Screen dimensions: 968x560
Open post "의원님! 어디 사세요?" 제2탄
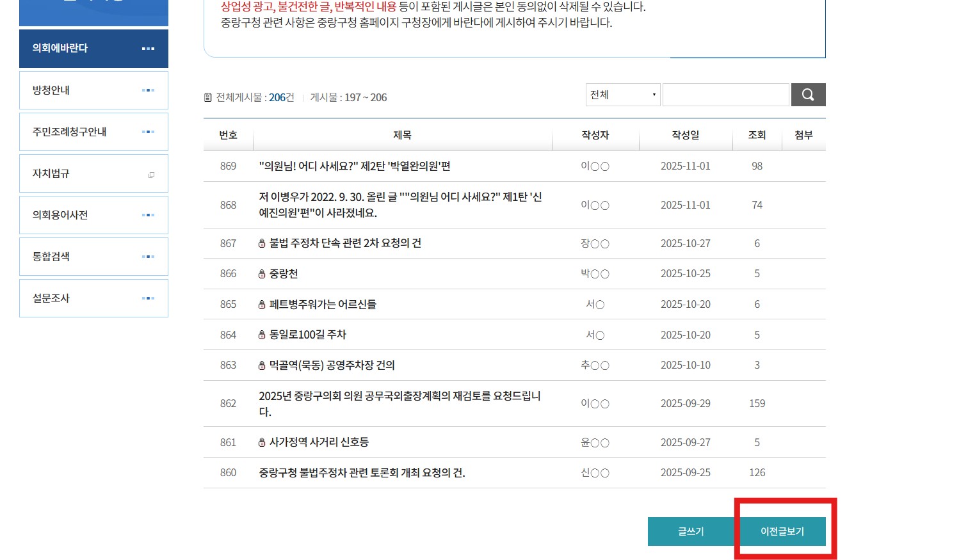(355, 166)
